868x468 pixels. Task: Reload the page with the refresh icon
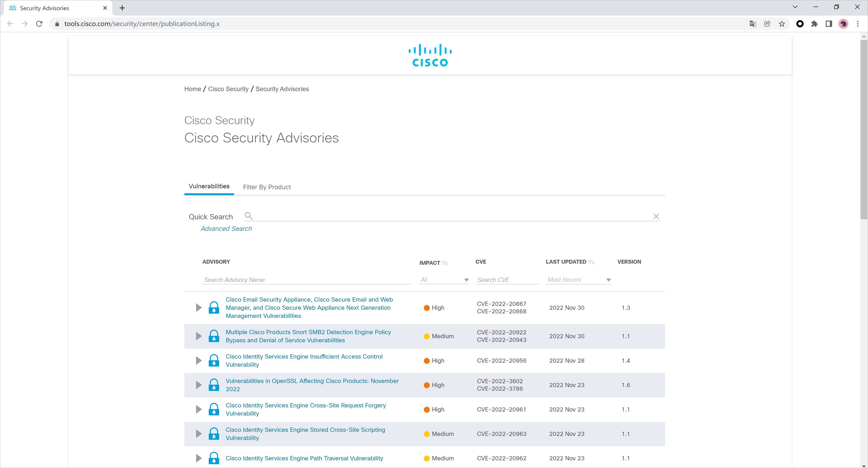coord(39,24)
